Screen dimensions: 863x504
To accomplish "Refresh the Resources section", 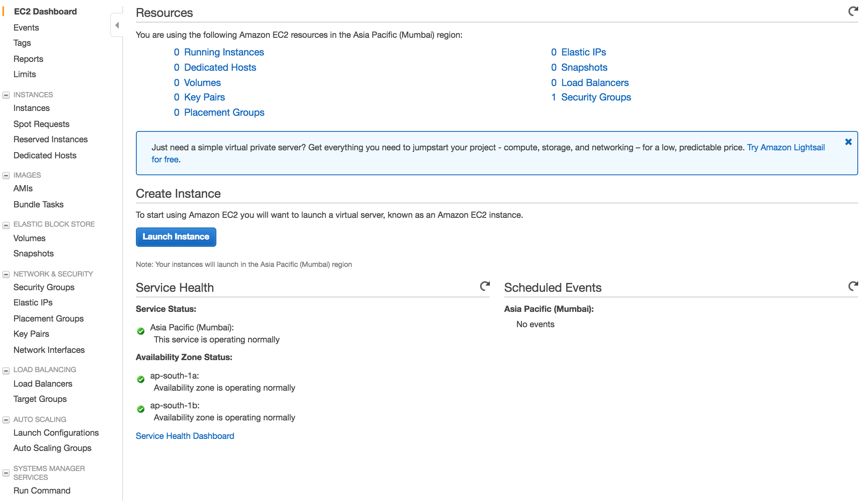I will (x=853, y=11).
